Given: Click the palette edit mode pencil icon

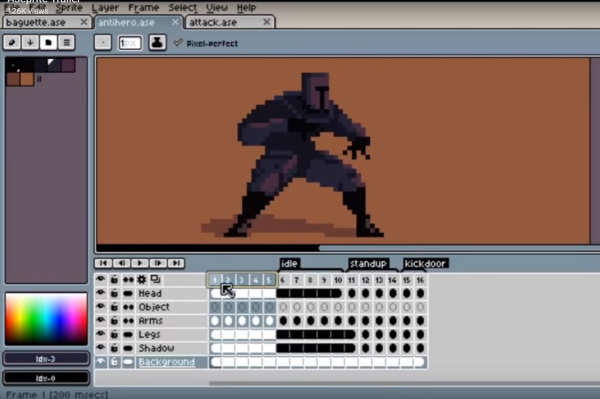Looking at the screenshot, I should (x=12, y=42).
